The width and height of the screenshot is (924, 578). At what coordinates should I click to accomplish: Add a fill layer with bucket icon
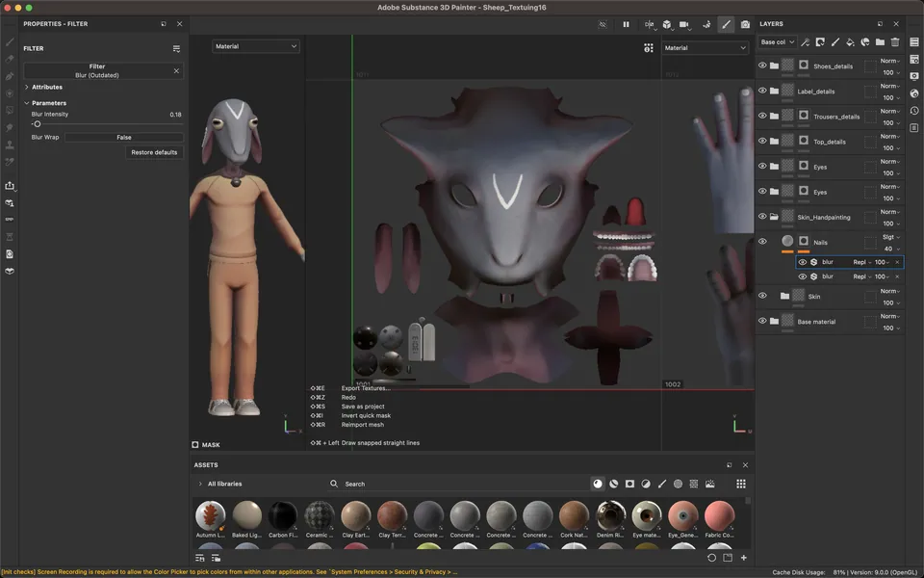click(850, 41)
